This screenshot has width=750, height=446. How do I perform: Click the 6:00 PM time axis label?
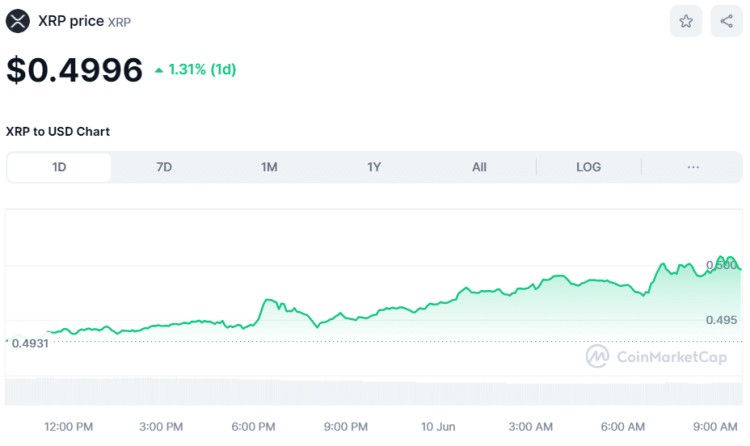click(253, 426)
